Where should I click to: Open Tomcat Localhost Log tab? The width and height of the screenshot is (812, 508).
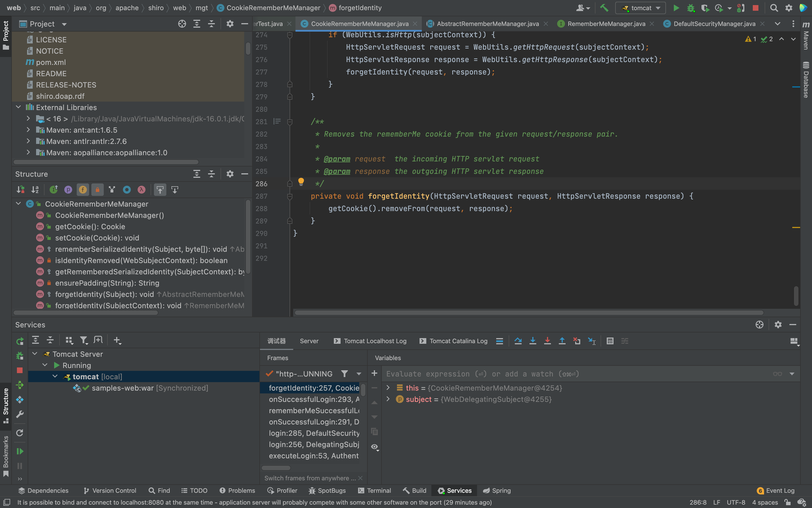coord(370,341)
